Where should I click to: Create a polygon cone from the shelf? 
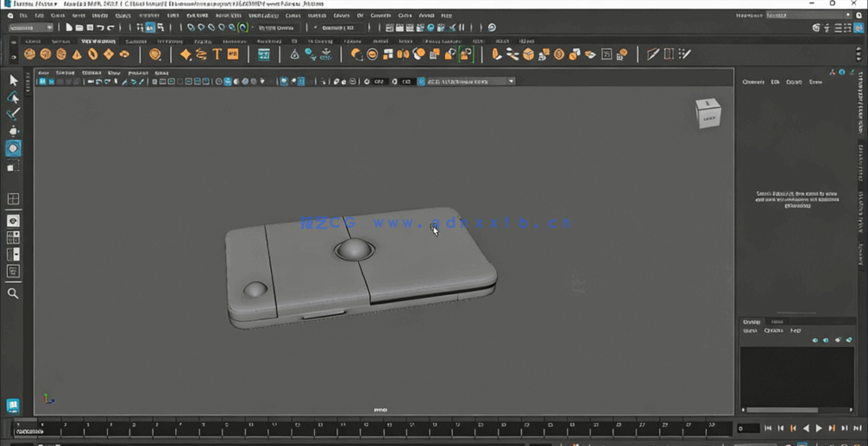point(77,54)
